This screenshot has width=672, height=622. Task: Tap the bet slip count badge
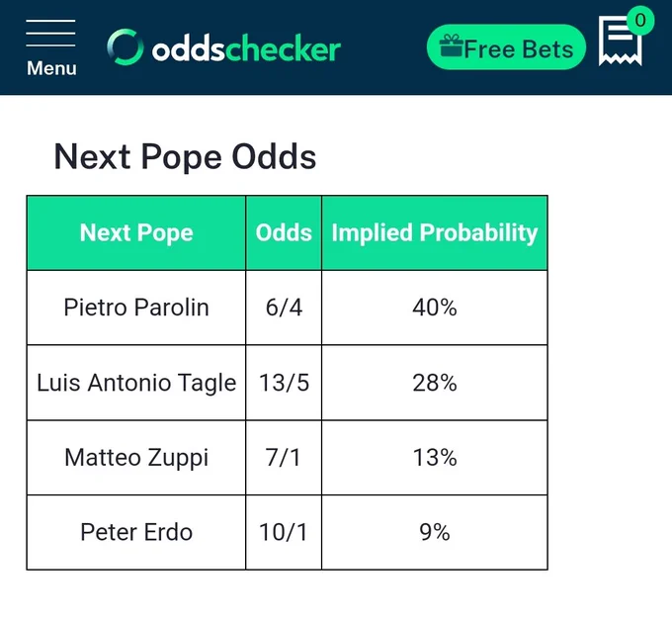tap(640, 20)
